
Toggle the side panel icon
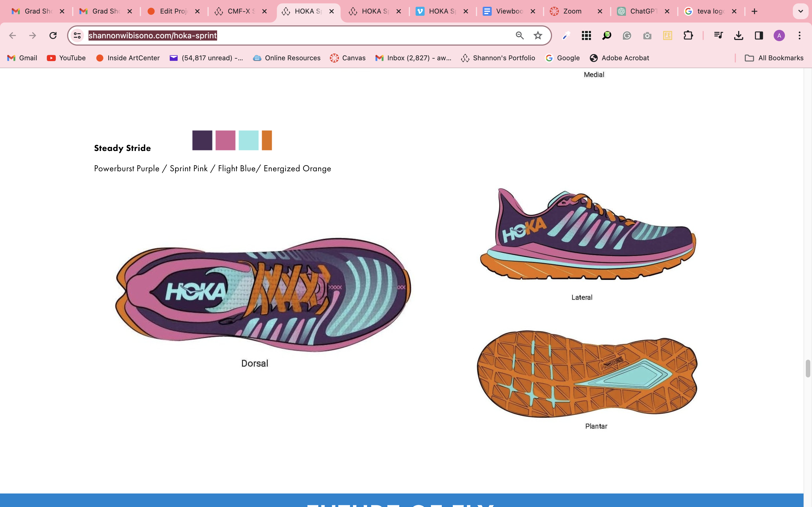759,35
